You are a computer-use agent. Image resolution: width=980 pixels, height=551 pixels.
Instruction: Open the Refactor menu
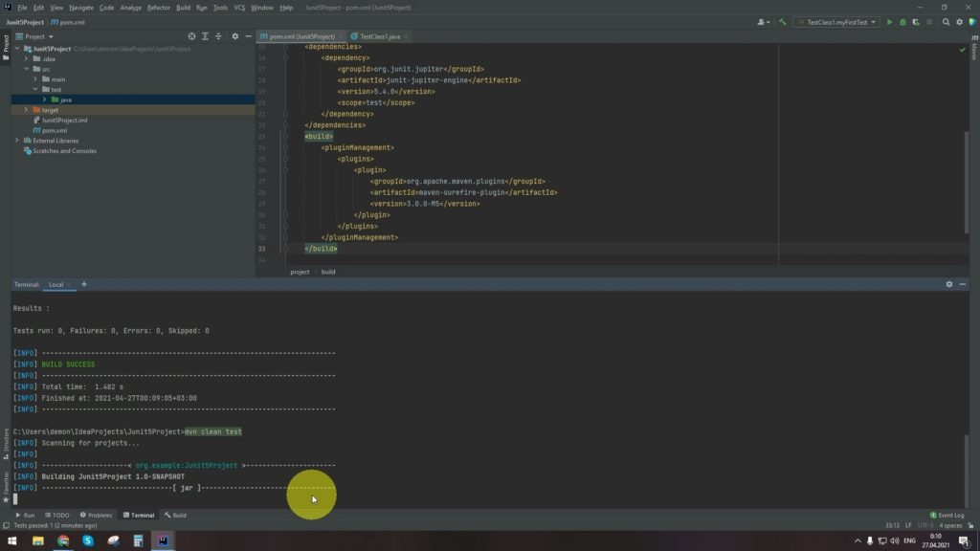(x=159, y=8)
